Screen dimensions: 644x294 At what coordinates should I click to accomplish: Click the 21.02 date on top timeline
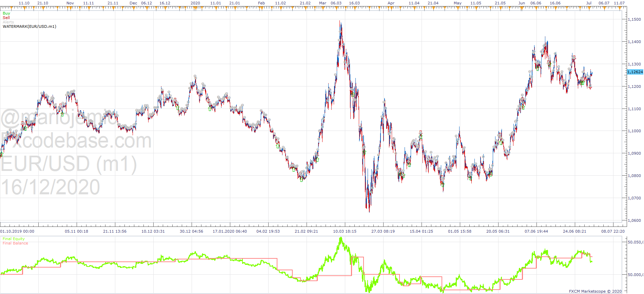tap(305, 3)
